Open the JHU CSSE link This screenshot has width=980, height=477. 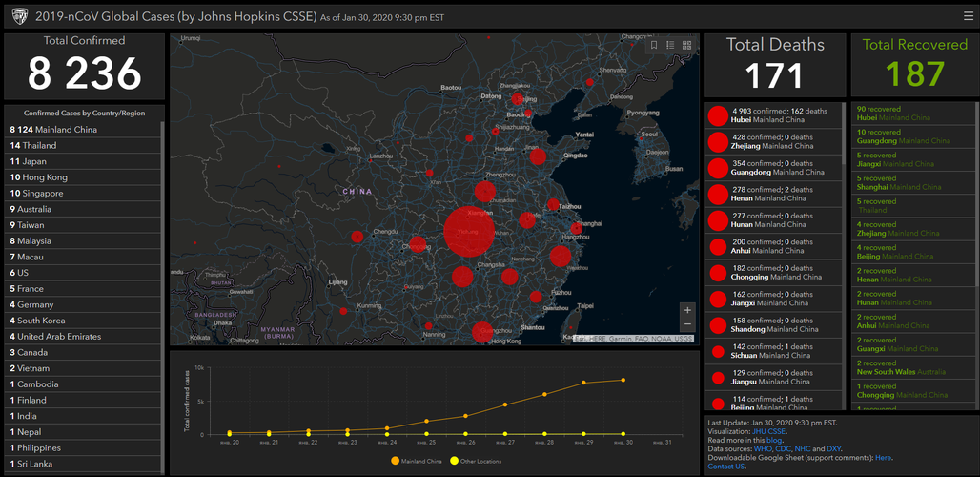(x=769, y=431)
